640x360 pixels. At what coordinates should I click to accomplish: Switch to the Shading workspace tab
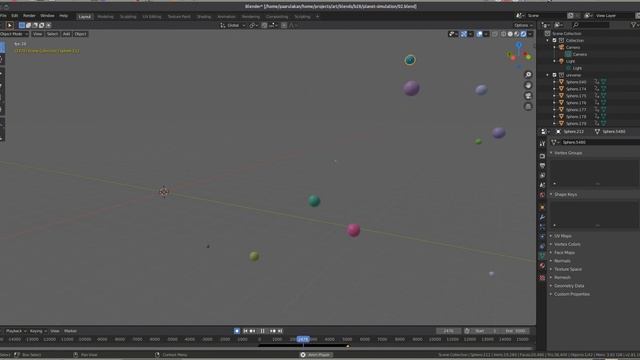coord(204,17)
